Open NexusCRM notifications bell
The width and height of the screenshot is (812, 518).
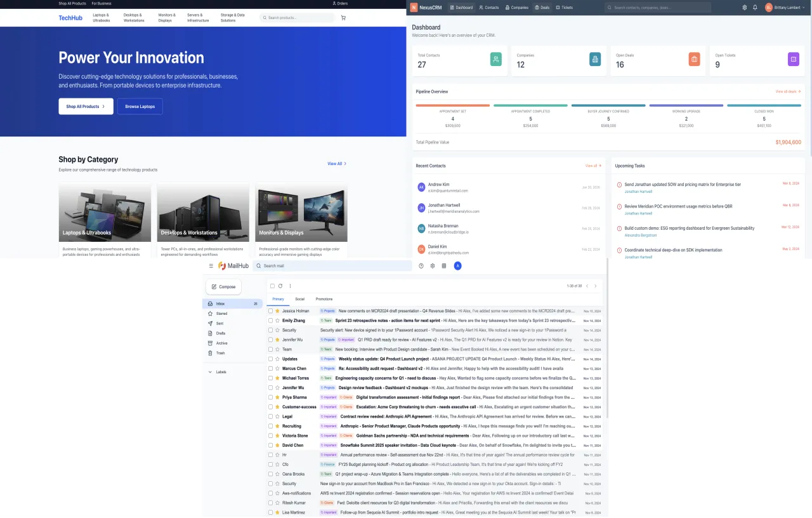(x=755, y=8)
